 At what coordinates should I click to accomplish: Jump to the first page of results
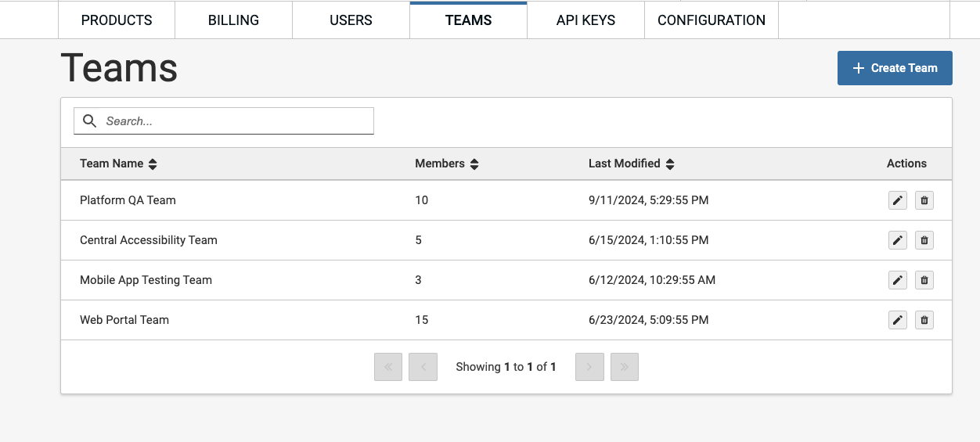388,367
